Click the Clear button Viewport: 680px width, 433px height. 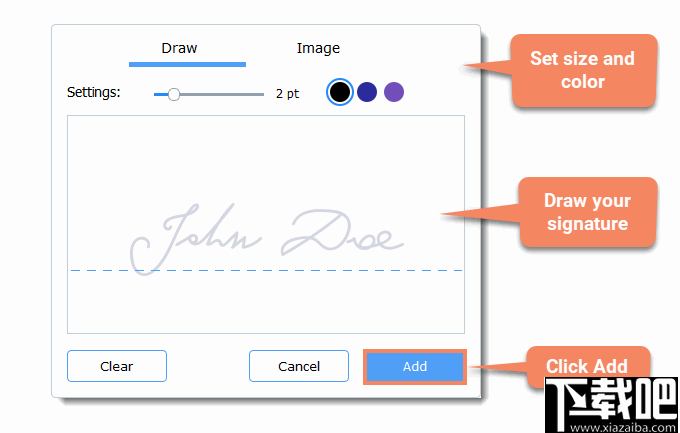tap(117, 366)
